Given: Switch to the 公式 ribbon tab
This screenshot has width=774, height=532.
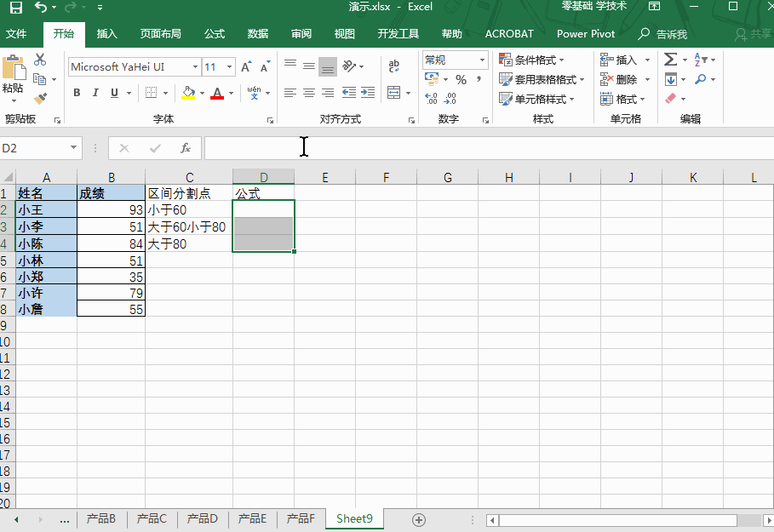Looking at the screenshot, I should pos(215,33).
